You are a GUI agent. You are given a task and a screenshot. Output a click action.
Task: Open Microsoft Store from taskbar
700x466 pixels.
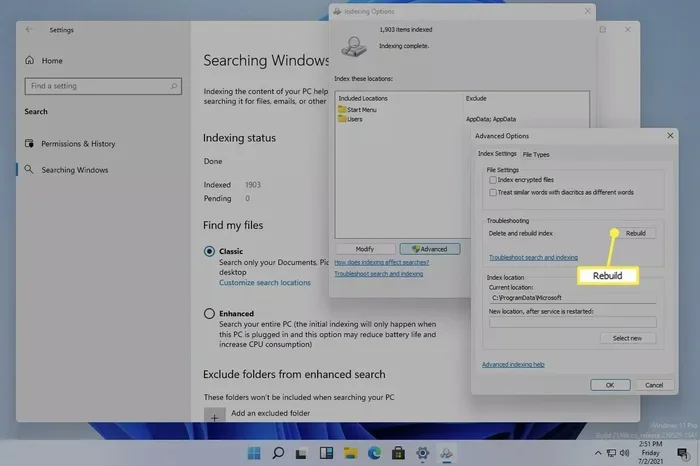pyautogui.click(x=398, y=453)
